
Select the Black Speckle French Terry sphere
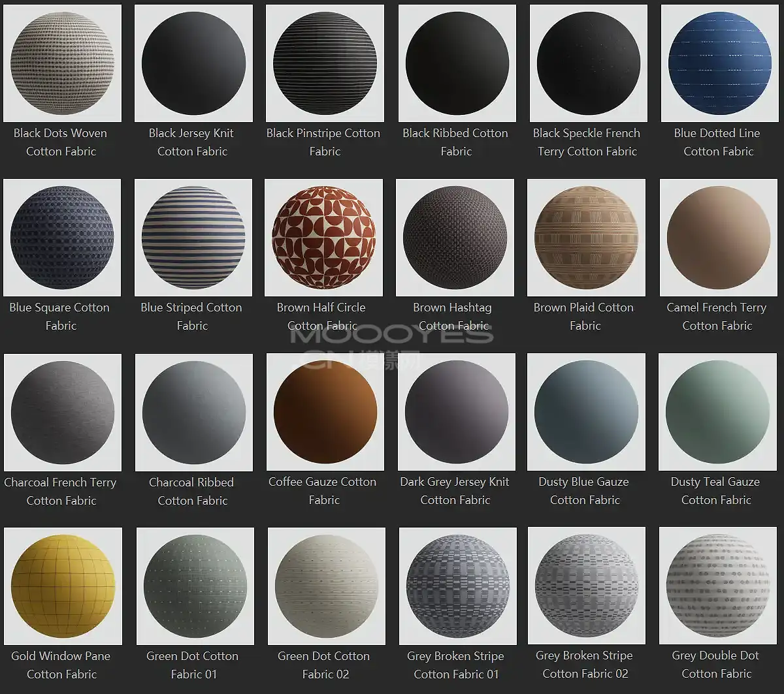pyautogui.click(x=588, y=63)
